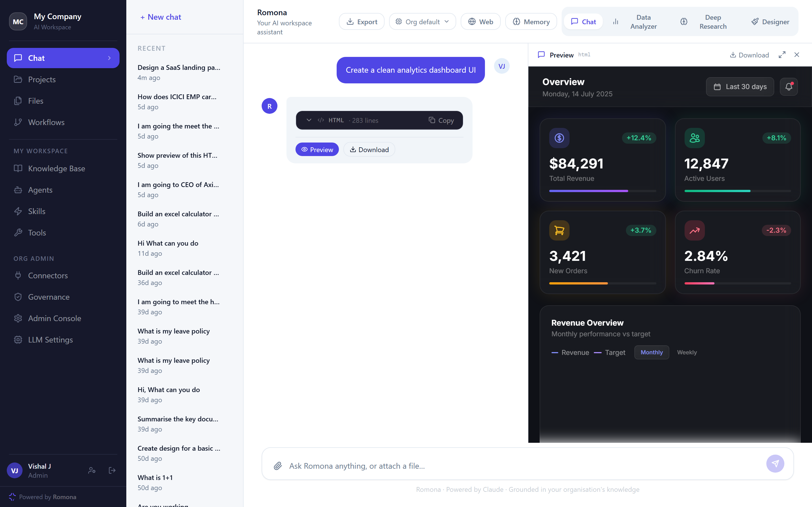The height and width of the screenshot is (507, 812).
Task: Click the Ask Romona message input field
Action: click(x=524, y=466)
